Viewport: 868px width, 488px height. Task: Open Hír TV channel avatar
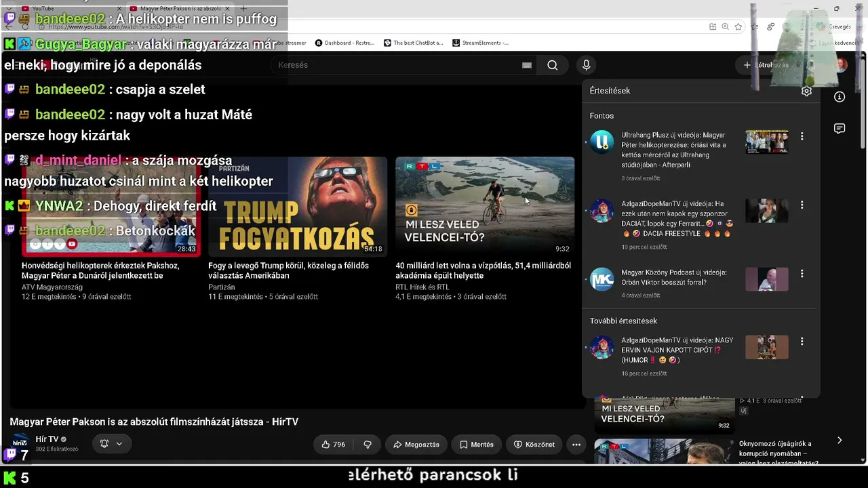pos(20,441)
